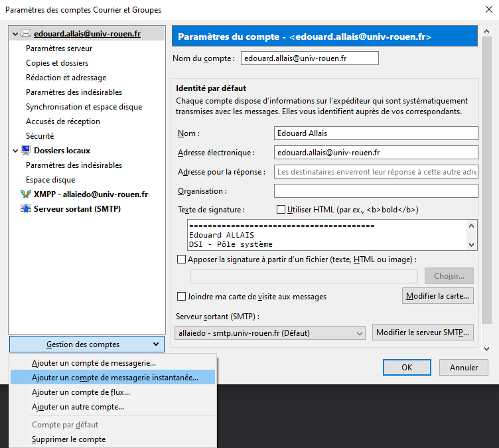Choose Supprimer le compte menu entry
Image resolution: width=499 pixels, height=448 pixels.
pyautogui.click(x=68, y=439)
